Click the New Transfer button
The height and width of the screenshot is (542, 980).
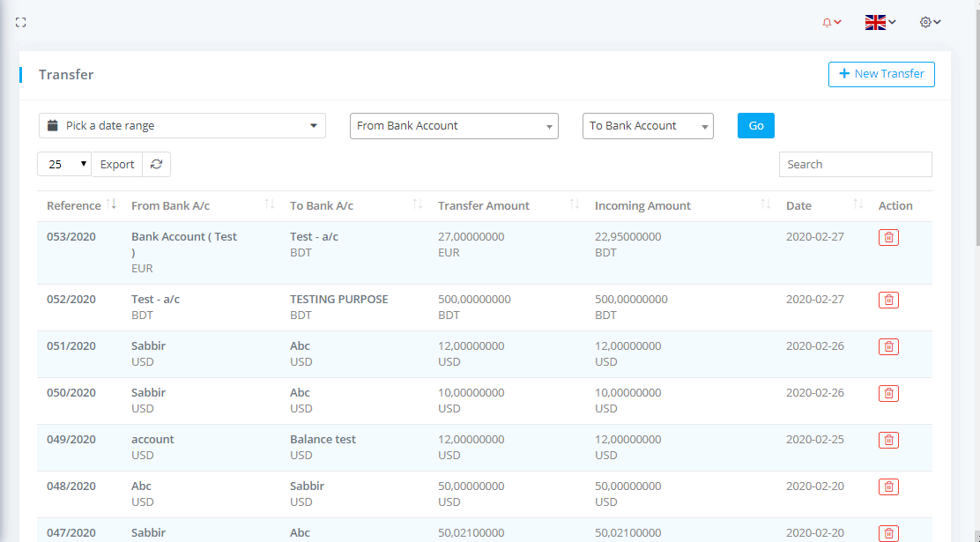881,74
